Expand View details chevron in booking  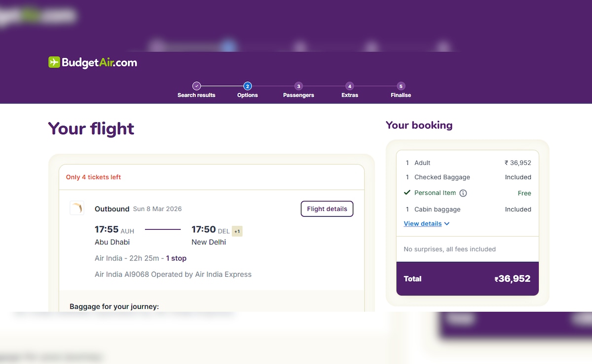(x=447, y=224)
